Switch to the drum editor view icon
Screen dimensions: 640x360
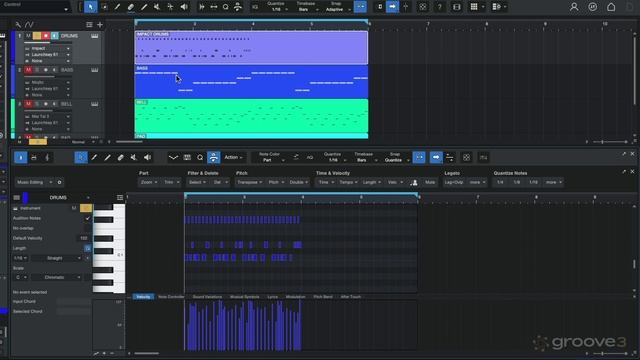coord(34,158)
